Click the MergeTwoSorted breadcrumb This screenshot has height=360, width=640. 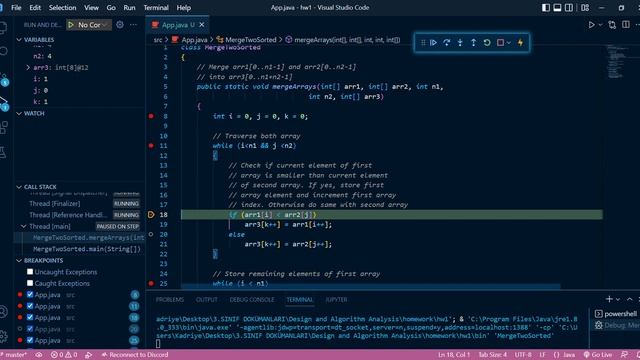pos(251,40)
